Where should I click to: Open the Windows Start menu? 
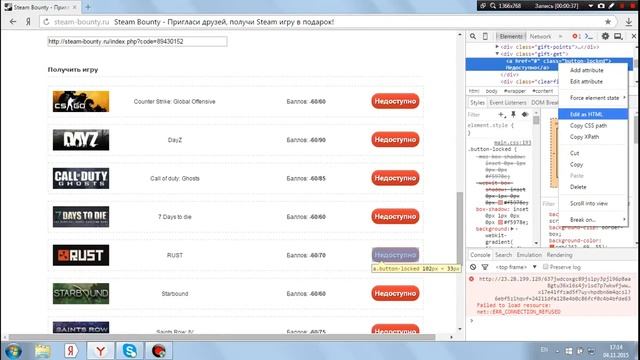point(13,351)
